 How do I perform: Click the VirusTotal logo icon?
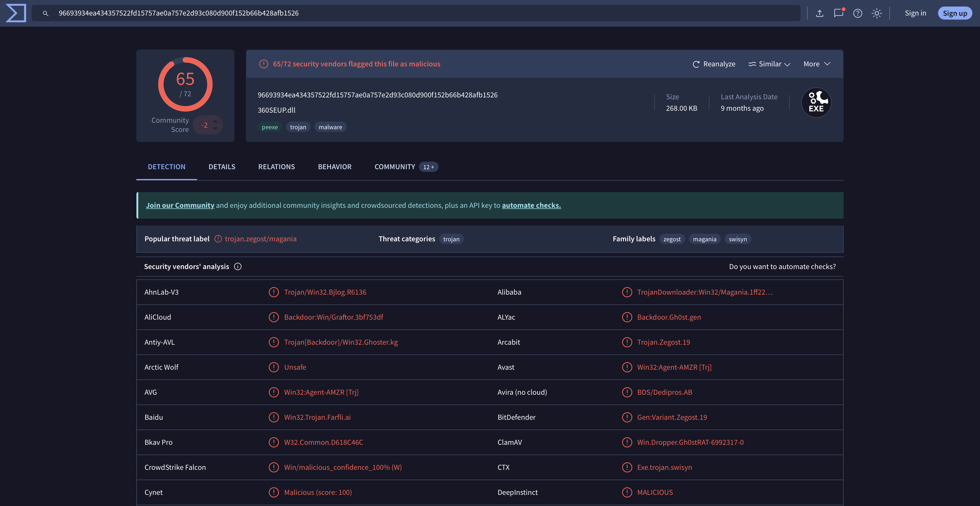coord(16,13)
